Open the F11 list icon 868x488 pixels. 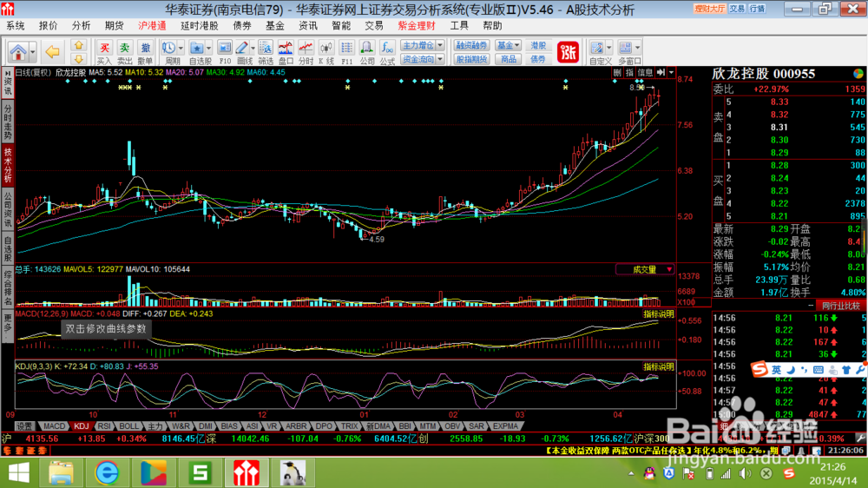(x=346, y=52)
